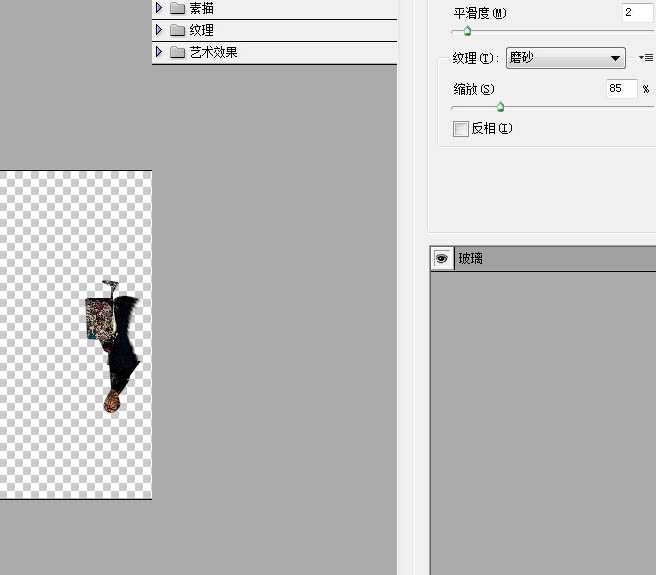
Task: Open the 纹理 dropdown showing 磨砂
Action: (x=566, y=58)
